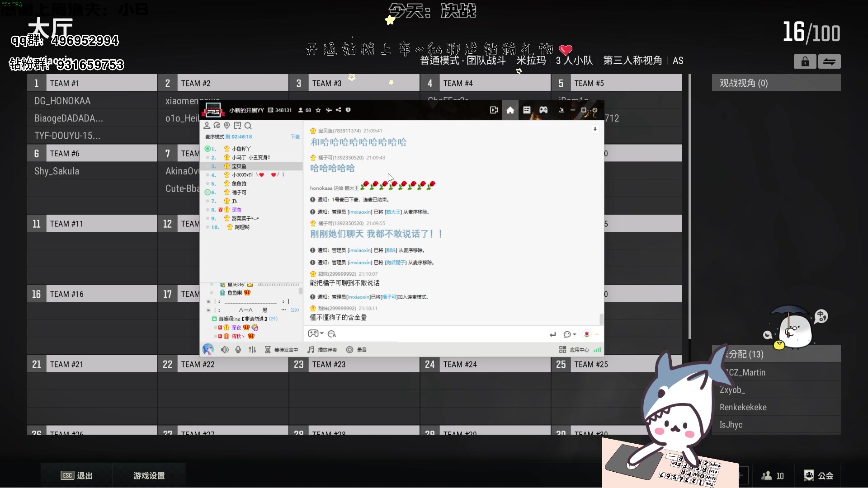Toggle 播放伴奏 accompaniment playback
868x488 pixels.
coord(322,349)
